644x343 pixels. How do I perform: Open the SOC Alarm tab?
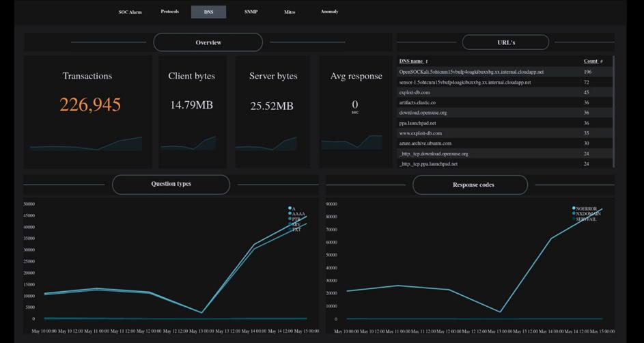[130, 12]
